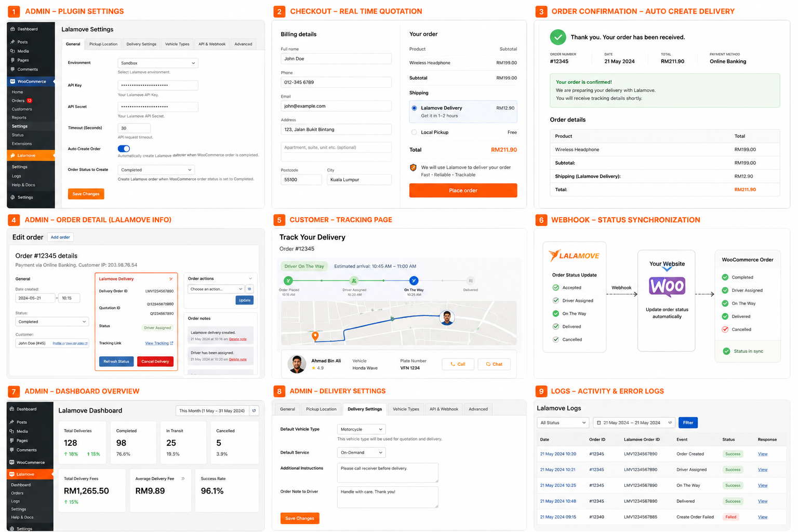Viewport: 798px width, 532px height.
Task: Open Order Status to Create dropdown
Action: [156, 170]
